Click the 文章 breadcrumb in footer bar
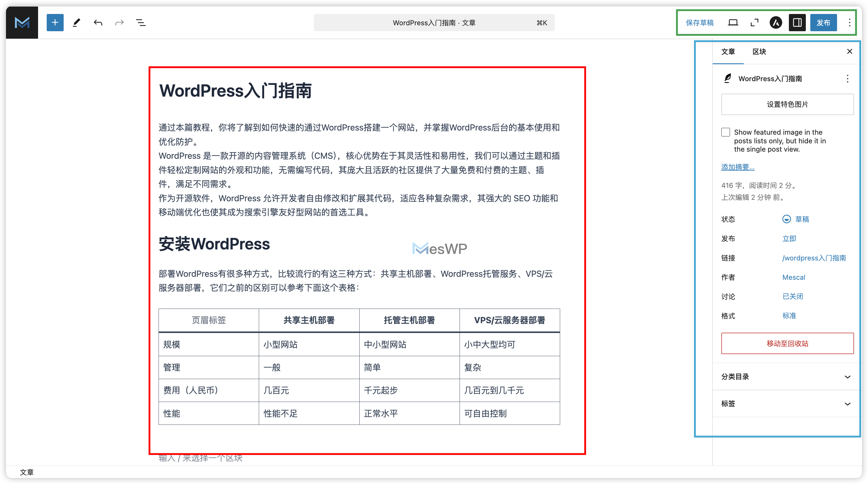This screenshot has height=484, width=868. (x=26, y=472)
